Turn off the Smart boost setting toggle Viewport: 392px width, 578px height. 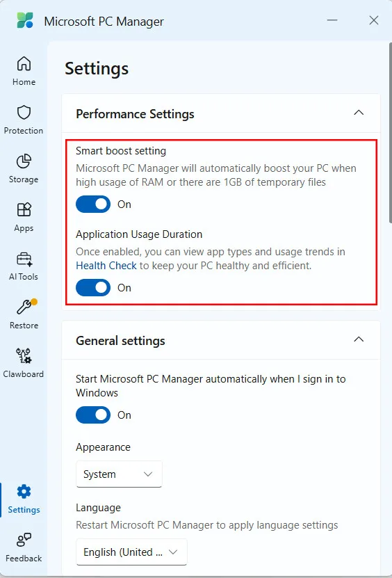coord(93,204)
